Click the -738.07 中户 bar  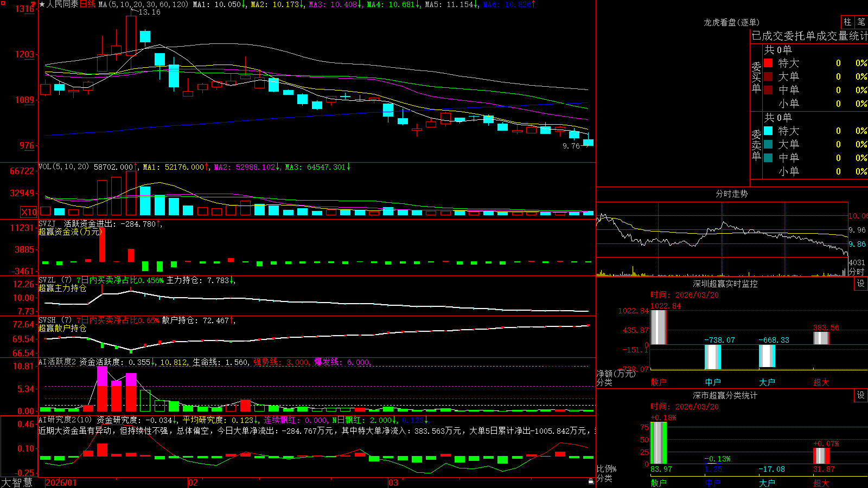coord(713,357)
